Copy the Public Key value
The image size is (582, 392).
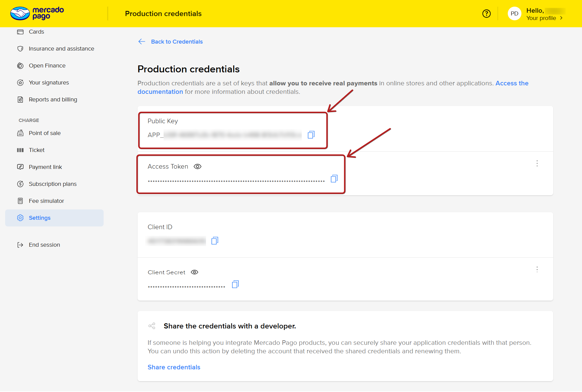[311, 135]
